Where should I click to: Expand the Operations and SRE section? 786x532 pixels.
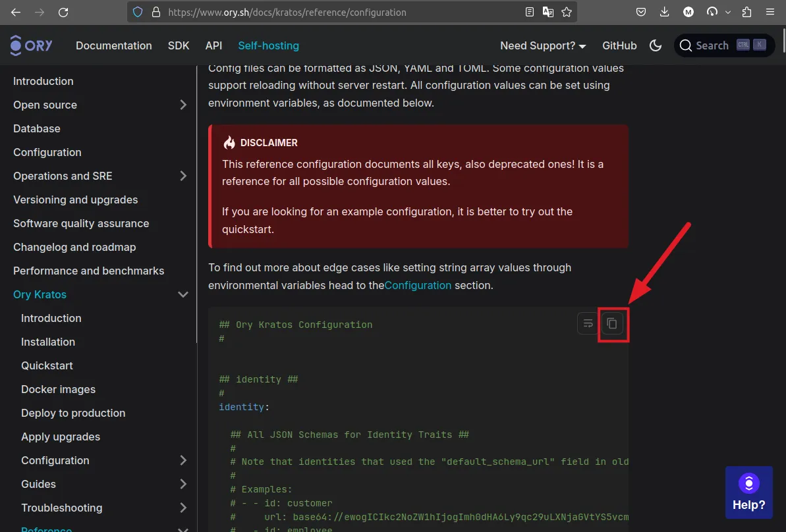coord(183,176)
